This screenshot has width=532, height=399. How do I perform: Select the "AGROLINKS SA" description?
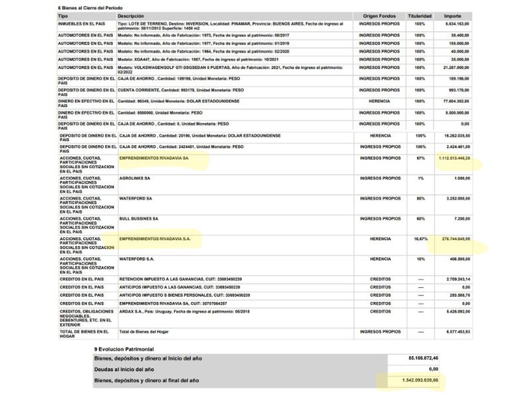point(135,178)
